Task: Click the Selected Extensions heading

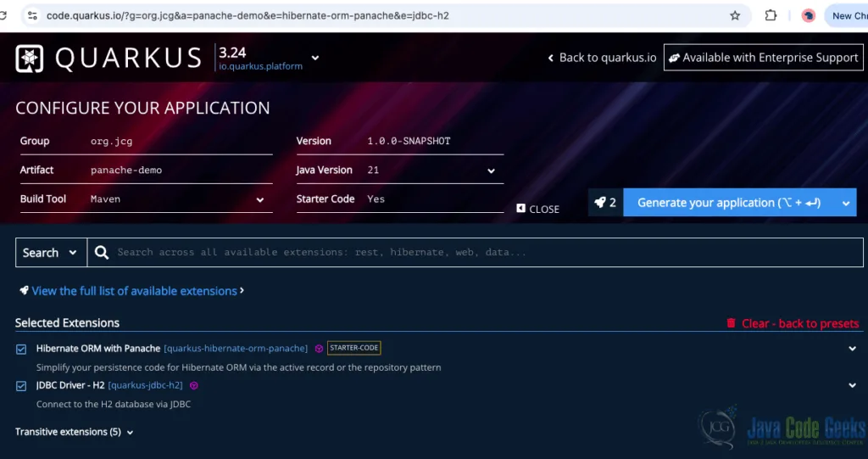Action: tap(67, 322)
